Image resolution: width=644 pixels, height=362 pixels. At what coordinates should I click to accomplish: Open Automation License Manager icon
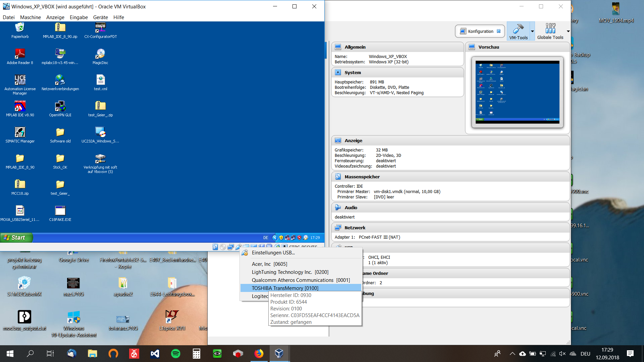[x=20, y=84]
